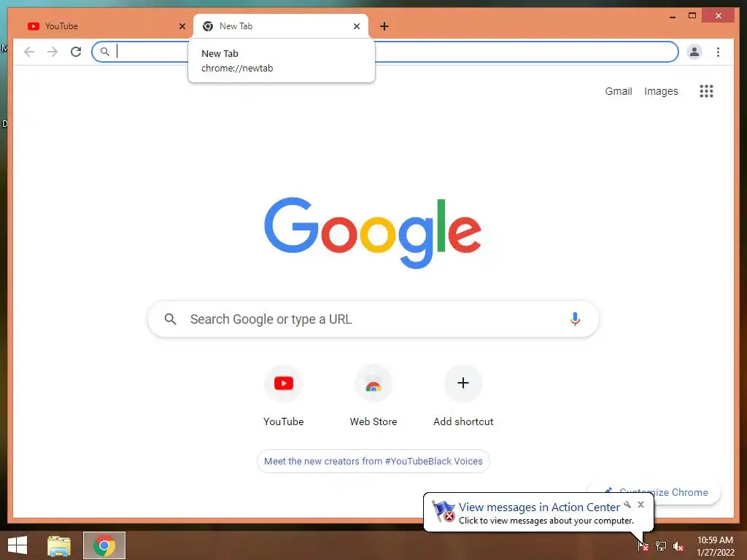This screenshot has height=560, width=747.
Task: Open File Explorer from the taskbar
Action: (x=59, y=545)
